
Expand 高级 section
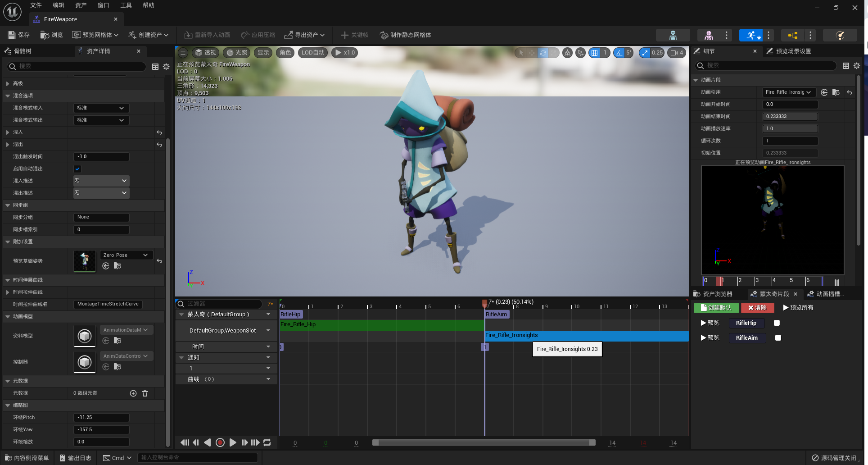(8, 84)
